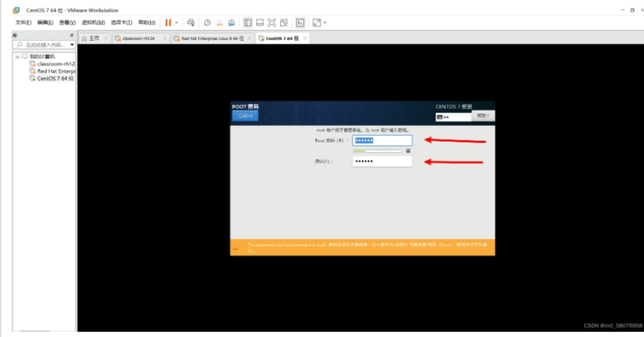Take a snapshot of the virtual machine
Image resolution: width=644 pixels, height=337 pixels.
[x=207, y=23]
